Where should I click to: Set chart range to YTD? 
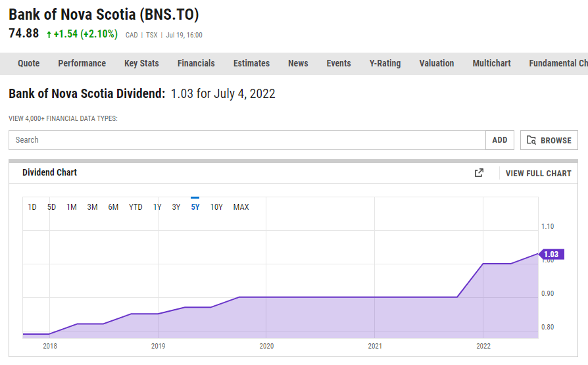[135, 207]
